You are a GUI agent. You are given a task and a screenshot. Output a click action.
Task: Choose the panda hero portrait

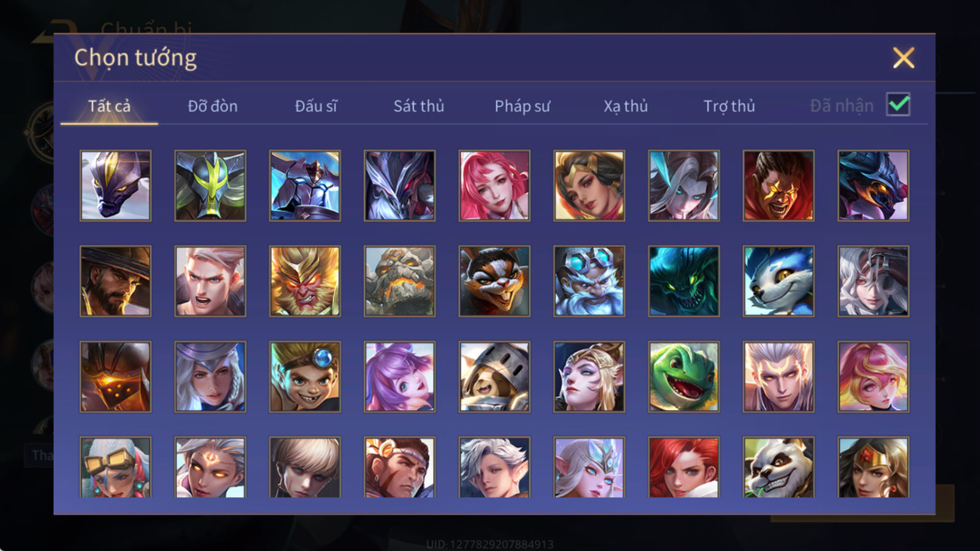click(x=778, y=467)
